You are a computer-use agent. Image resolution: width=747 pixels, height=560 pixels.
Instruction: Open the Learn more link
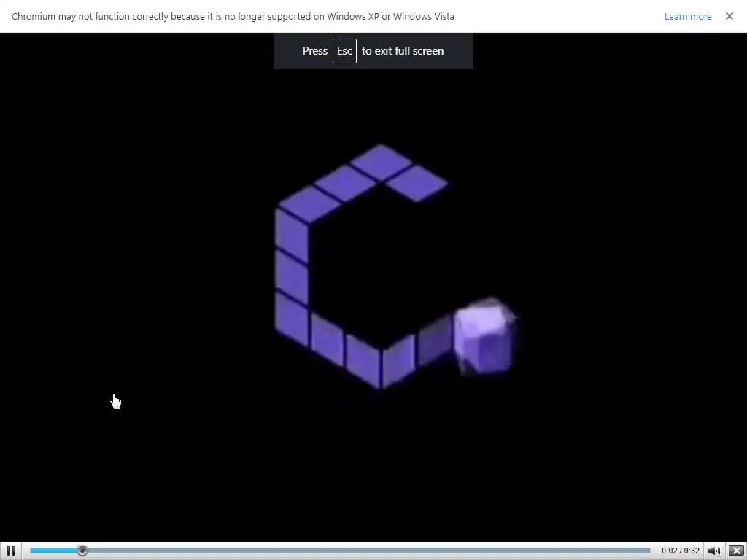coord(688,16)
